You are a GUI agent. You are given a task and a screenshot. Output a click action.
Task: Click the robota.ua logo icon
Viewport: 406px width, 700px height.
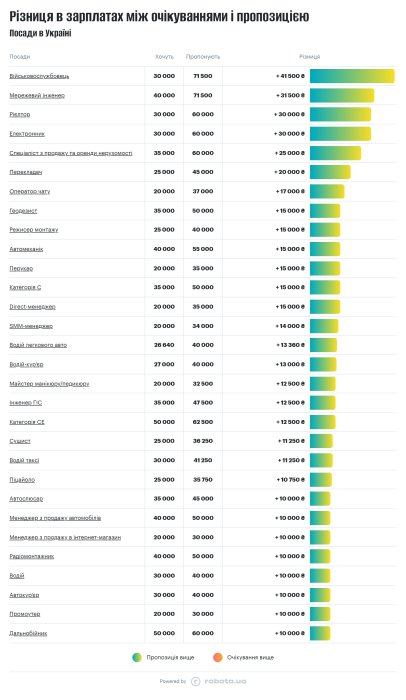tap(196, 681)
